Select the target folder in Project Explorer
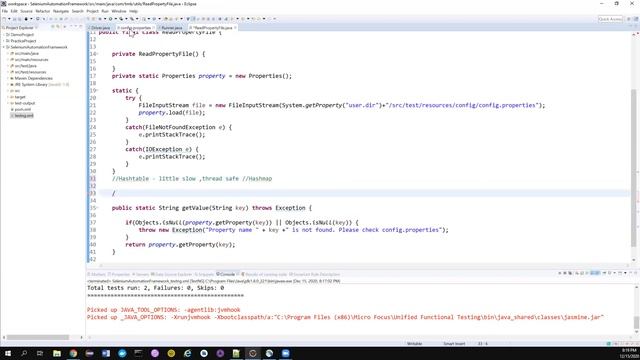The height and width of the screenshot is (360, 640). coord(20,97)
